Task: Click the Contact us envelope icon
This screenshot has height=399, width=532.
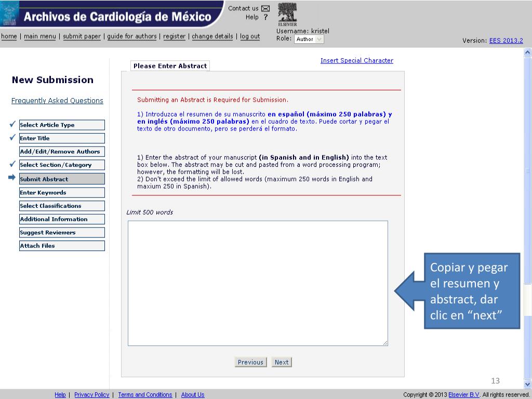Action: click(265, 8)
